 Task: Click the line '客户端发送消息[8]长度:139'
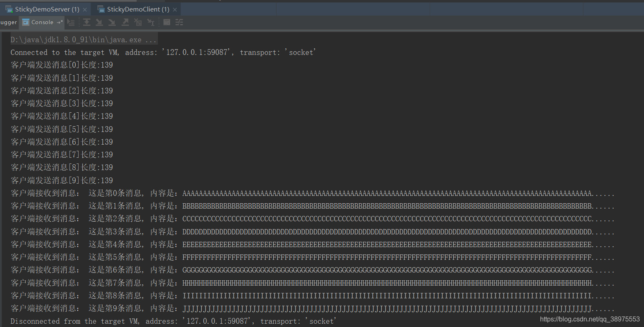pos(62,168)
